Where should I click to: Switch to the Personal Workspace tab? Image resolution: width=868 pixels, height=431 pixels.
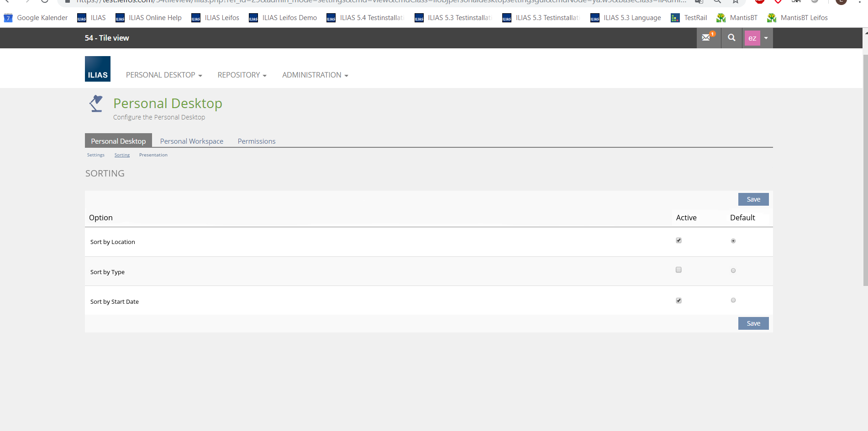pyautogui.click(x=192, y=141)
